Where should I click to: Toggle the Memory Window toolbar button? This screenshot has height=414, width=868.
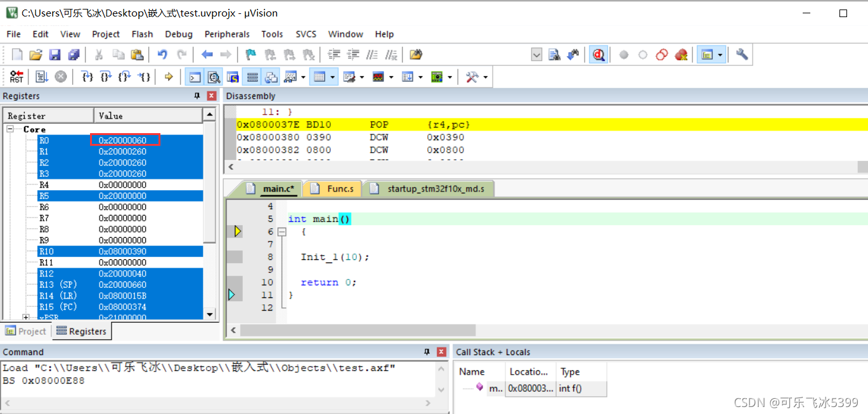[x=320, y=77]
